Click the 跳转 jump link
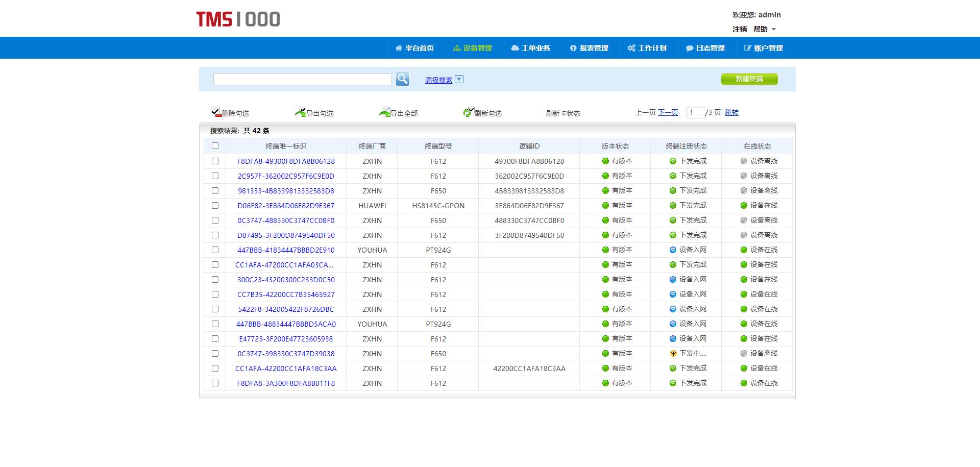The width and height of the screenshot is (980, 467). [x=731, y=112]
